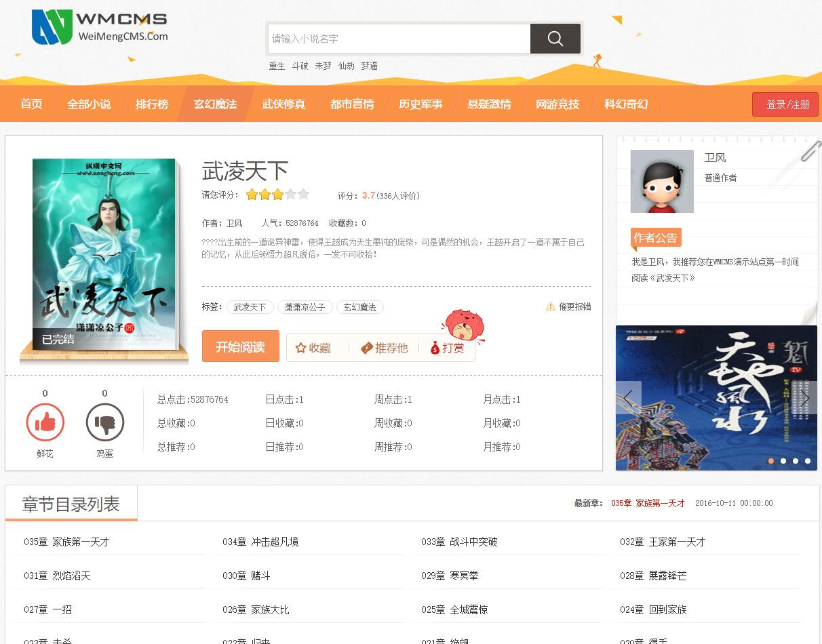Open the WMCMS logo homepage

[100, 27]
